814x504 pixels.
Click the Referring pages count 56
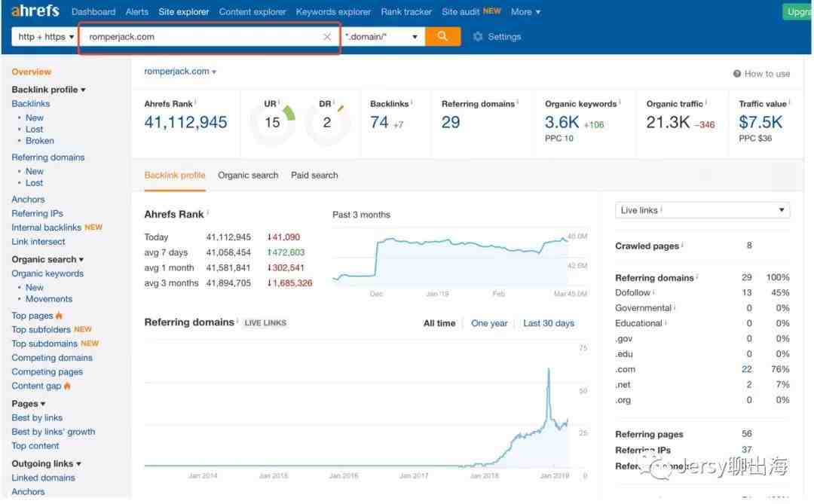(x=746, y=433)
